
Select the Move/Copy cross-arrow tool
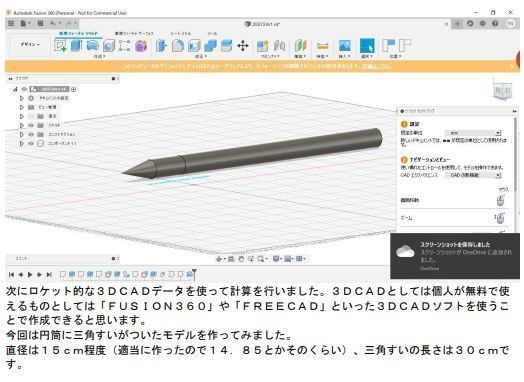pyautogui.click(x=243, y=46)
